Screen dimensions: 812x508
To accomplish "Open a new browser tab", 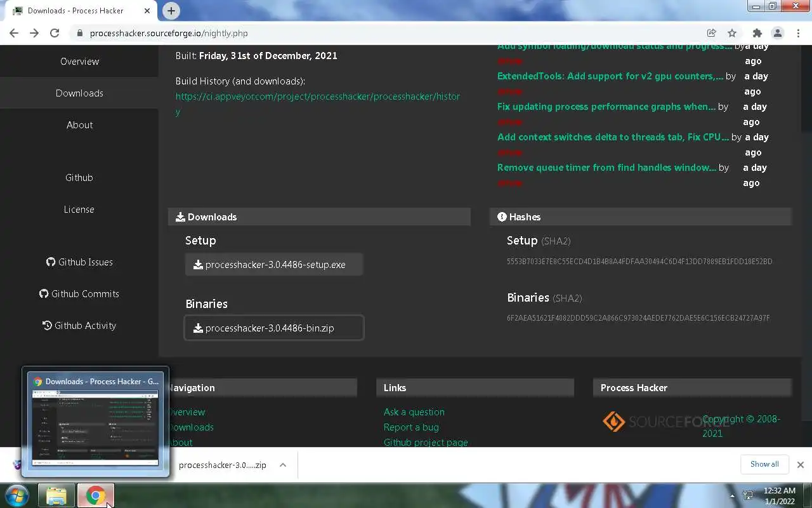I will click(x=171, y=11).
